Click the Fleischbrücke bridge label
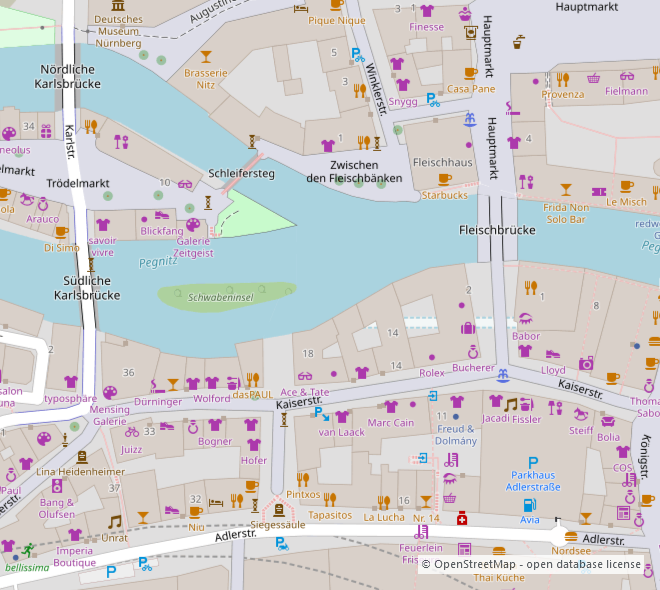Viewport: 660px width, 590px height. tap(497, 230)
